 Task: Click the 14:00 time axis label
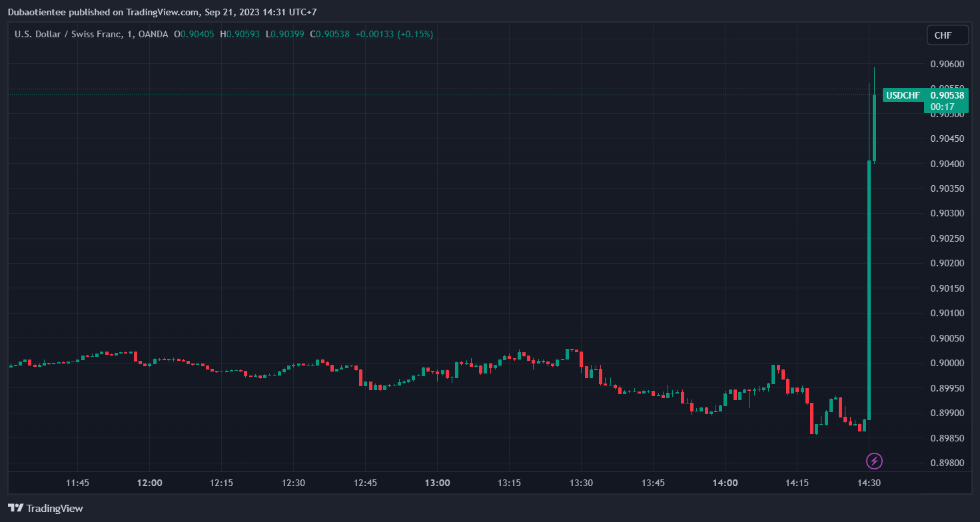(725, 483)
